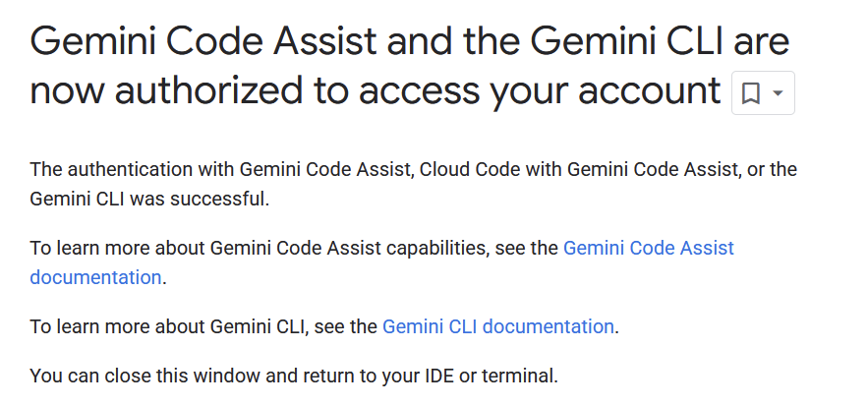The image size is (868, 406).
Task: Expand the bookmark dropdown arrow
Action: point(779,93)
